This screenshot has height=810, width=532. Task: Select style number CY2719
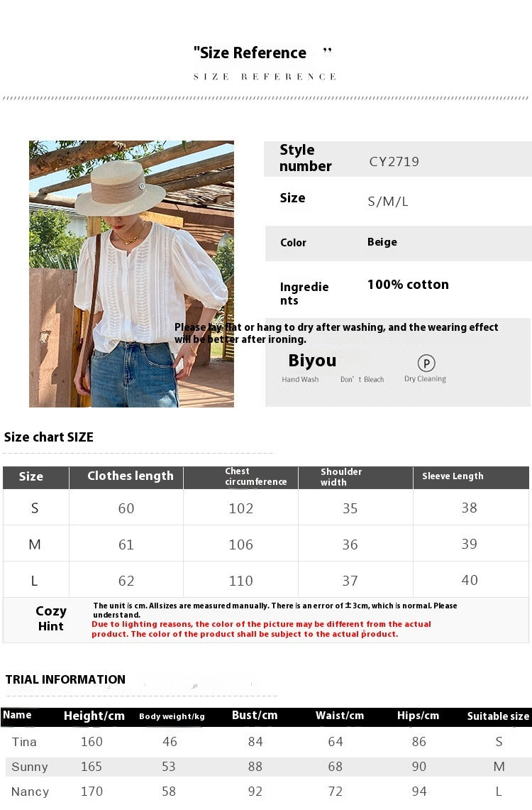coord(394,162)
